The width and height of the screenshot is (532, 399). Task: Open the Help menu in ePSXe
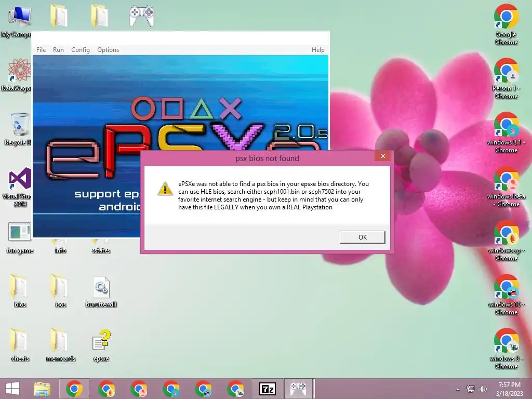click(x=318, y=50)
